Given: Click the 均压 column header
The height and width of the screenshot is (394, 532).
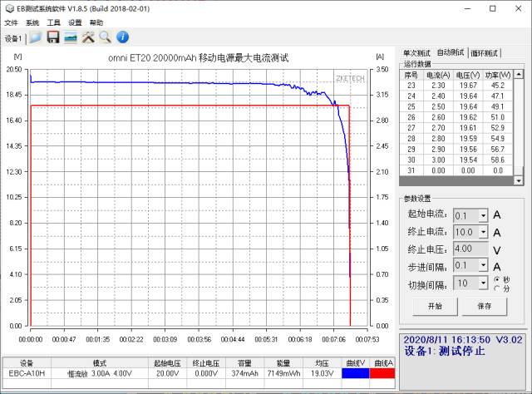Looking at the screenshot, I should 322,362.
